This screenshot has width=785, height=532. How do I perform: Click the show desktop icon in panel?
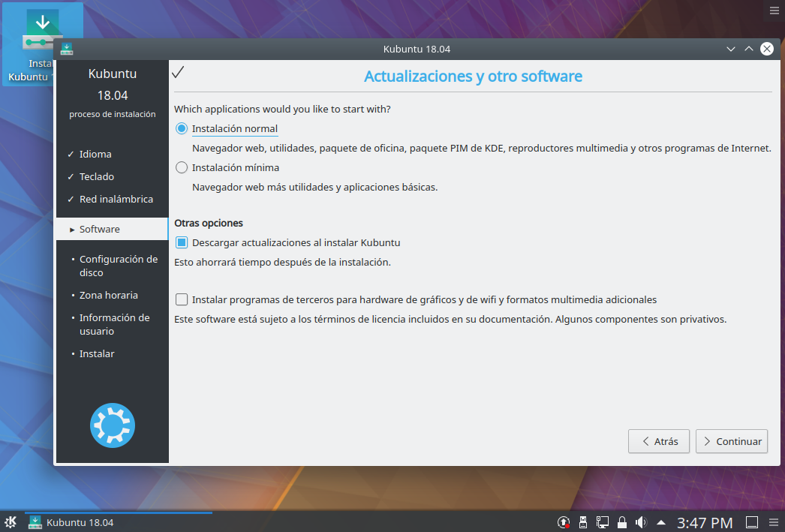[x=752, y=522]
